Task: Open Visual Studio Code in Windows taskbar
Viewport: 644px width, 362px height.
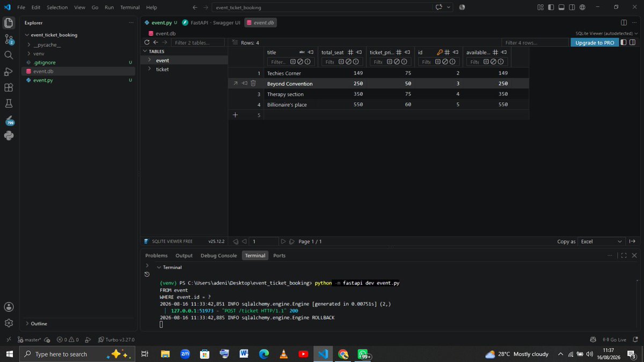Action: click(323, 354)
